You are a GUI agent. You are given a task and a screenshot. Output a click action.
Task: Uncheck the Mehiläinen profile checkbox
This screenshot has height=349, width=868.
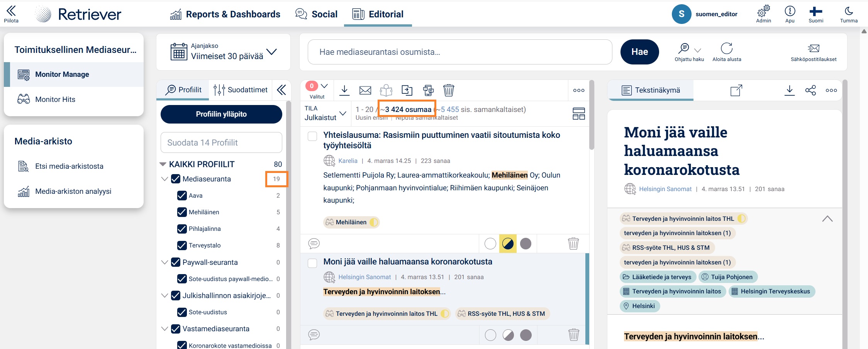[x=182, y=212]
